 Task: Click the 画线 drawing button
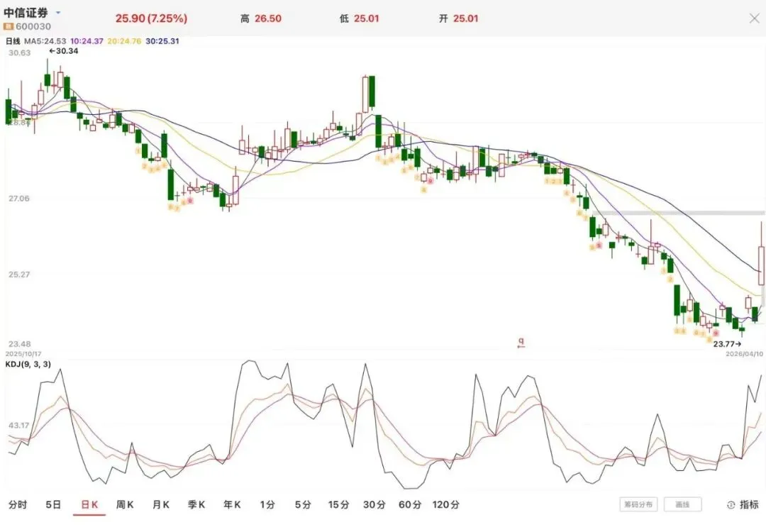(x=682, y=504)
